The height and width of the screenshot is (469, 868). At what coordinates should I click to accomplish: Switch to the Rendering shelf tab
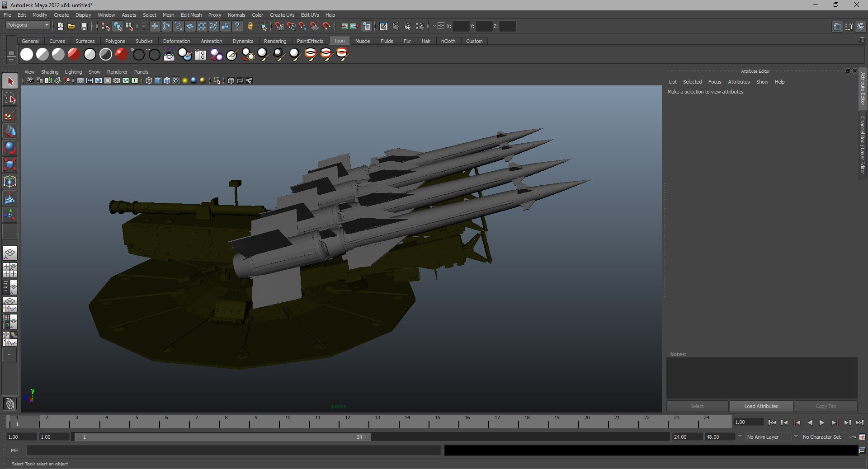[x=275, y=41]
